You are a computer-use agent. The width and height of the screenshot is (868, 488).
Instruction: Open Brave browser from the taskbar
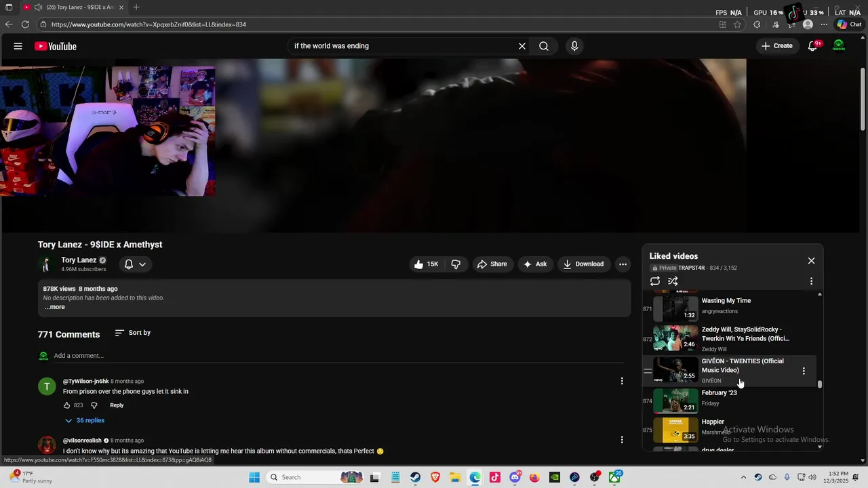point(435,478)
